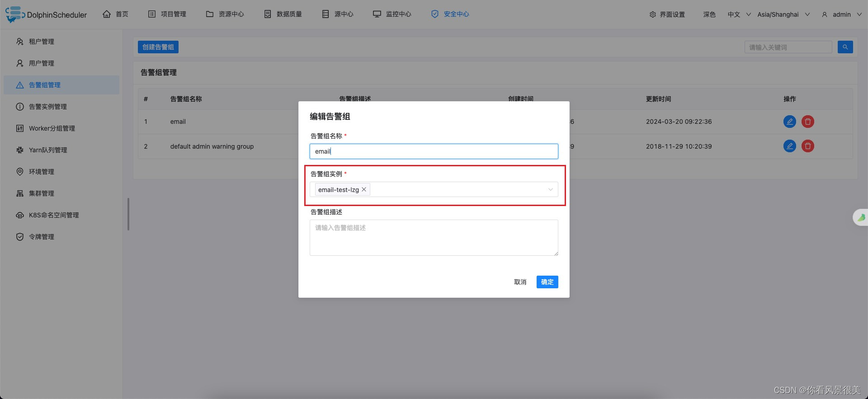Edit the default admin warning group row
This screenshot has width=868, height=399.
789,146
